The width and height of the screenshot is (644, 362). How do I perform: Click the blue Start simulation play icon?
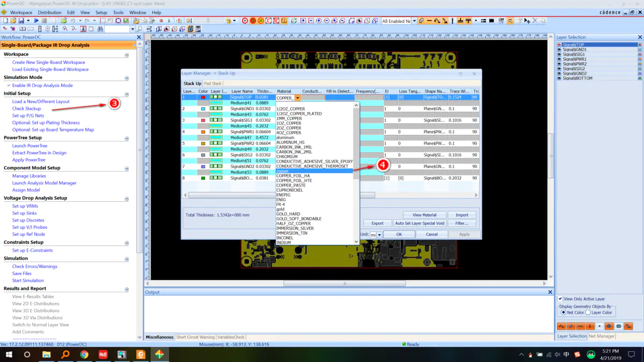coord(36,21)
